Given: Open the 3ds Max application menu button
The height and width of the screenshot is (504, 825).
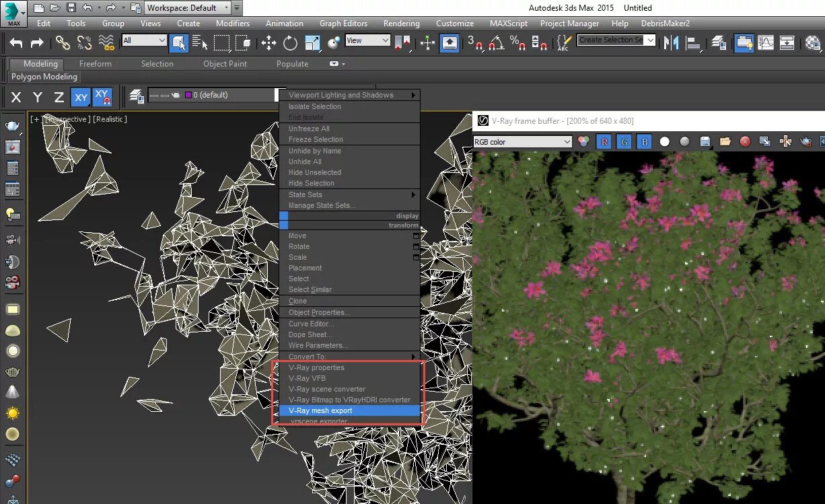Looking at the screenshot, I should click(x=12, y=12).
